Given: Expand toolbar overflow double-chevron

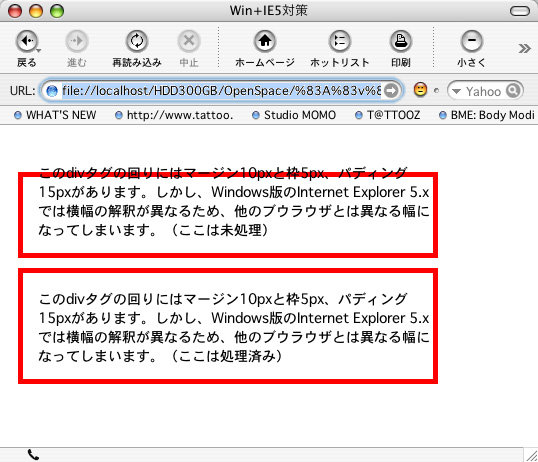Looking at the screenshot, I should (x=524, y=48).
